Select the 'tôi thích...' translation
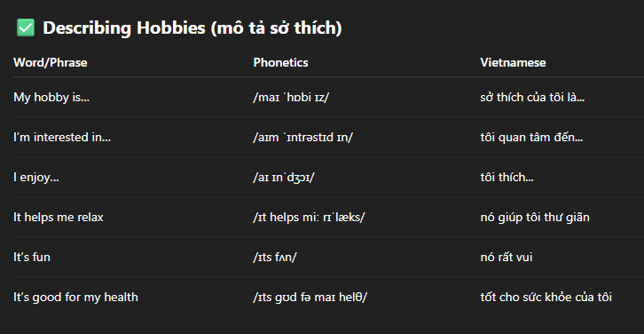Screen dimensions: 644x334 pyautogui.click(x=507, y=178)
